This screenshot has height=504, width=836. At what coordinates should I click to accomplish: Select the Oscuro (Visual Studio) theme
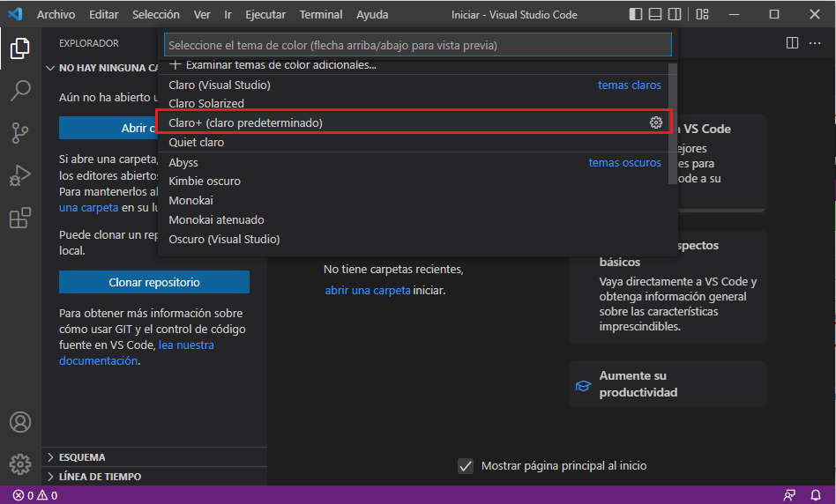coord(414,239)
